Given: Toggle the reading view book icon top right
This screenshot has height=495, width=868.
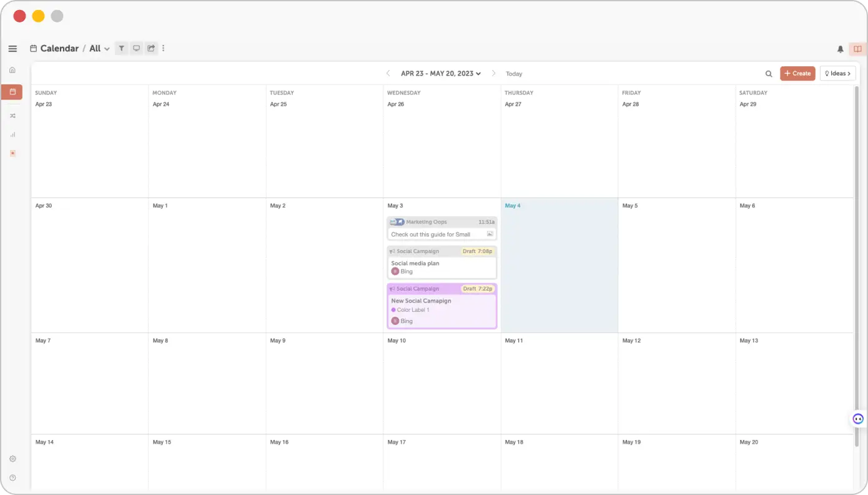Looking at the screenshot, I should tap(857, 48).
